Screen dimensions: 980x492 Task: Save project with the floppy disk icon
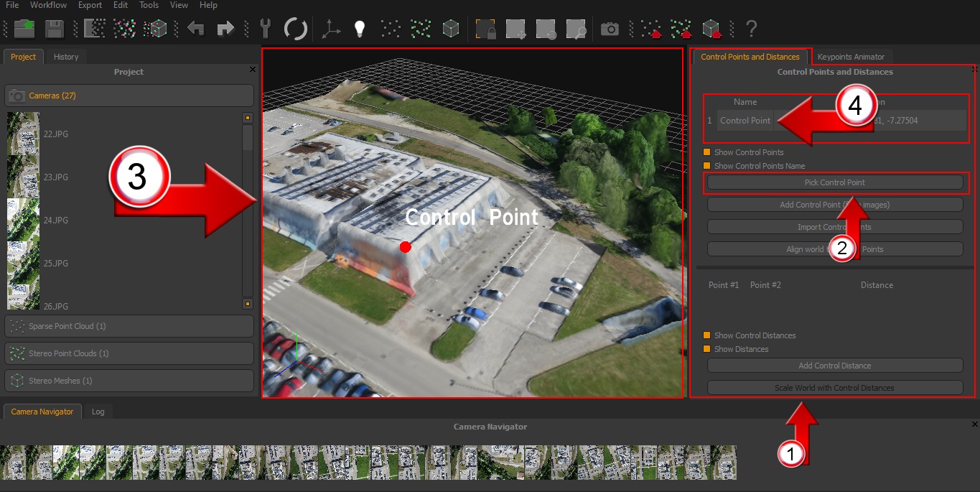click(55, 29)
